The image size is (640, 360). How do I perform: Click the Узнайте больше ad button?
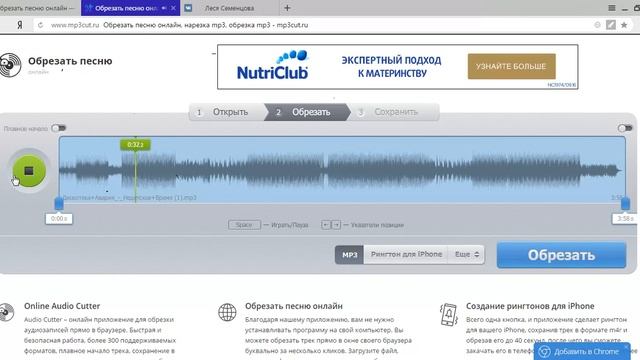point(511,66)
